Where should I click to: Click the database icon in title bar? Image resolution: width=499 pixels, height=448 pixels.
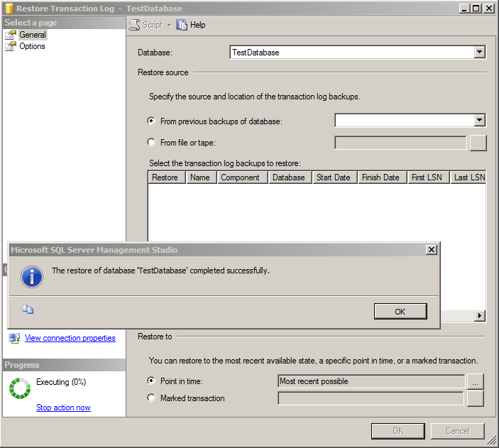[9, 9]
